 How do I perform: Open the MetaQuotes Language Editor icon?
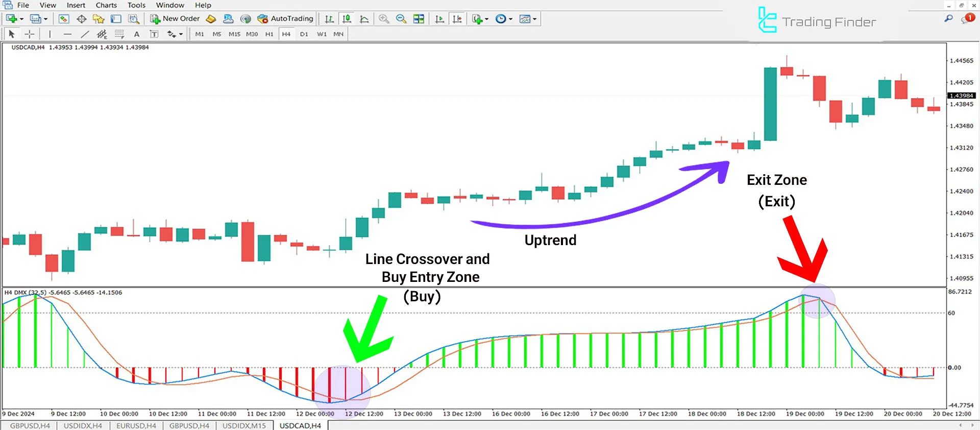coord(211,19)
